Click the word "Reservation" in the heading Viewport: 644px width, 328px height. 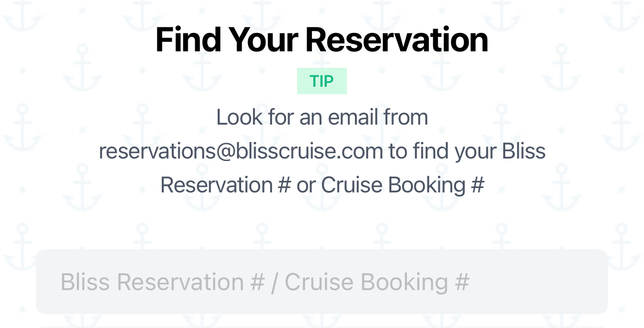pyautogui.click(x=397, y=40)
